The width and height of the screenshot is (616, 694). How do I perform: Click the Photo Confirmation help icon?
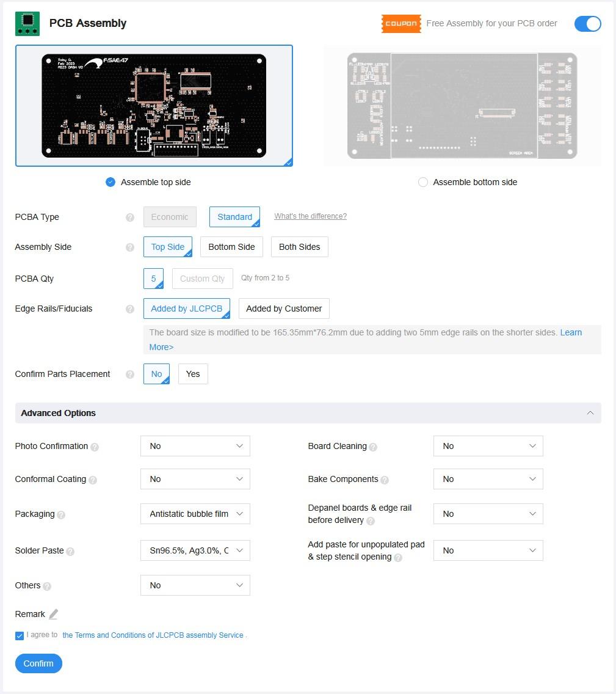[x=95, y=447]
